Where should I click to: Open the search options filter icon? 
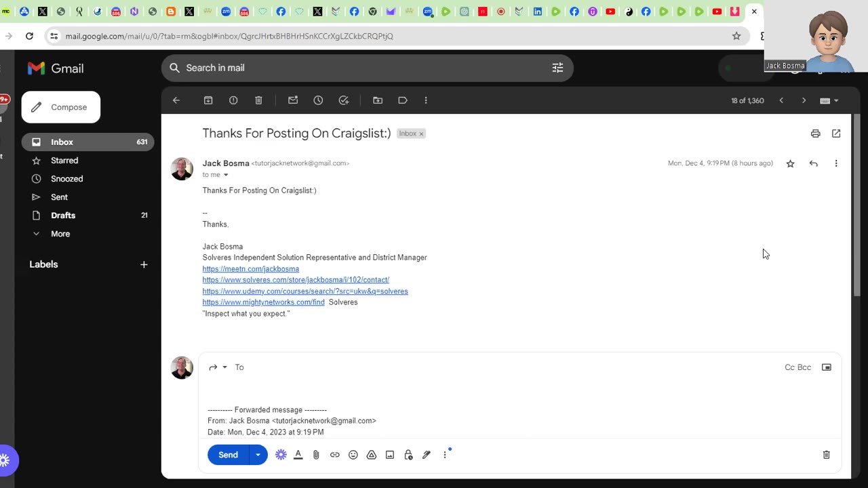557,68
